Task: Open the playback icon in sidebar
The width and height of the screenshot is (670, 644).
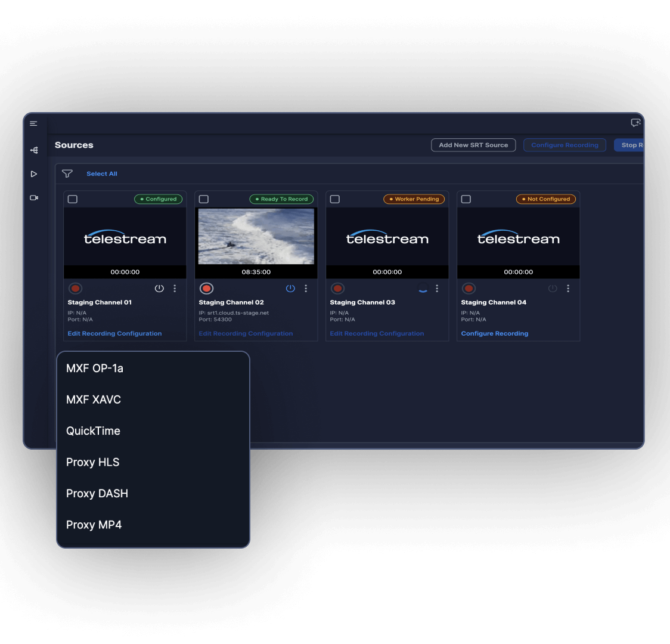Action: pyautogui.click(x=34, y=174)
